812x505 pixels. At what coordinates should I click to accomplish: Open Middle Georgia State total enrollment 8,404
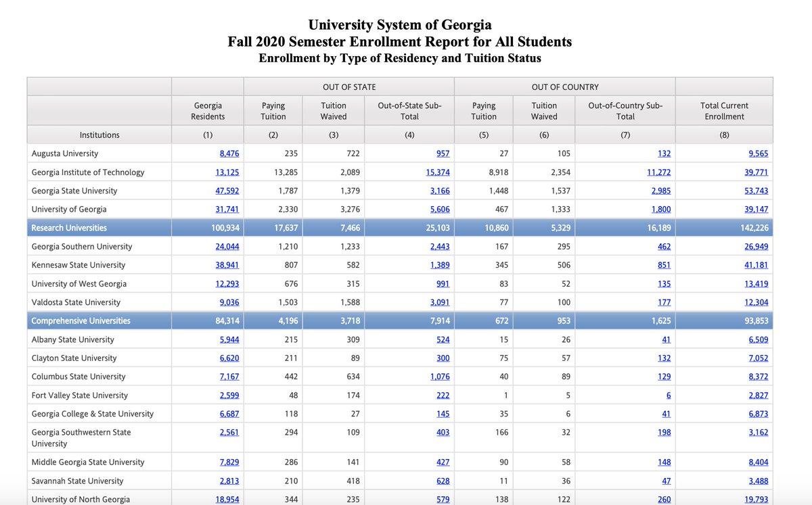coord(758,462)
